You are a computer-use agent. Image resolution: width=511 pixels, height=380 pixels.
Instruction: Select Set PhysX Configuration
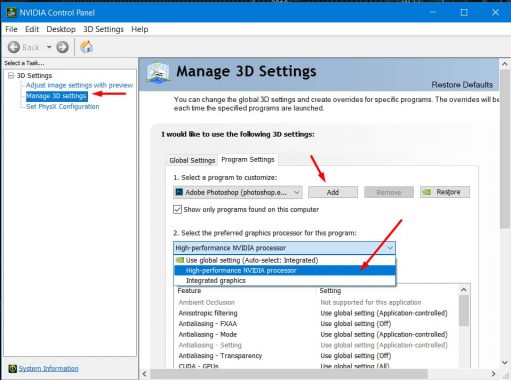[x=63, y=107]
